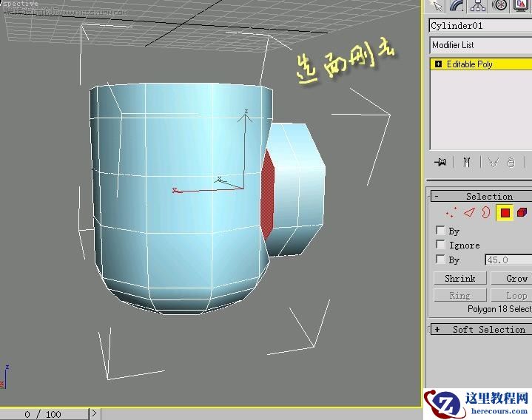Click the Remove Modifier trash icon
532x420 pixels.
(x=511, y=163)
